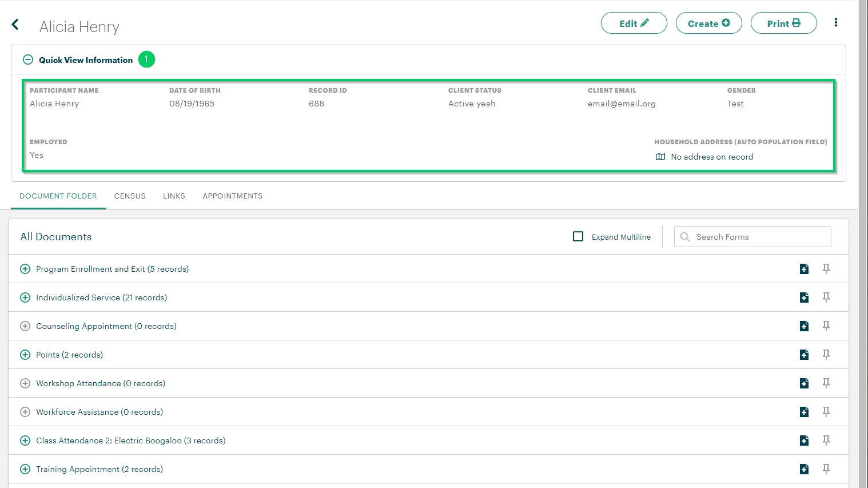Open the three-dot more options menu
This screenshot has width=868, height=488.
tap(836, 23)
